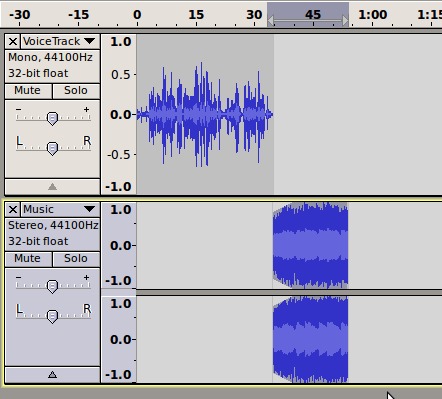Click the 15 mark on the timeline ruler
Image resolution: width=442 pixels, height=399 pixels.
tap(196, 15)
